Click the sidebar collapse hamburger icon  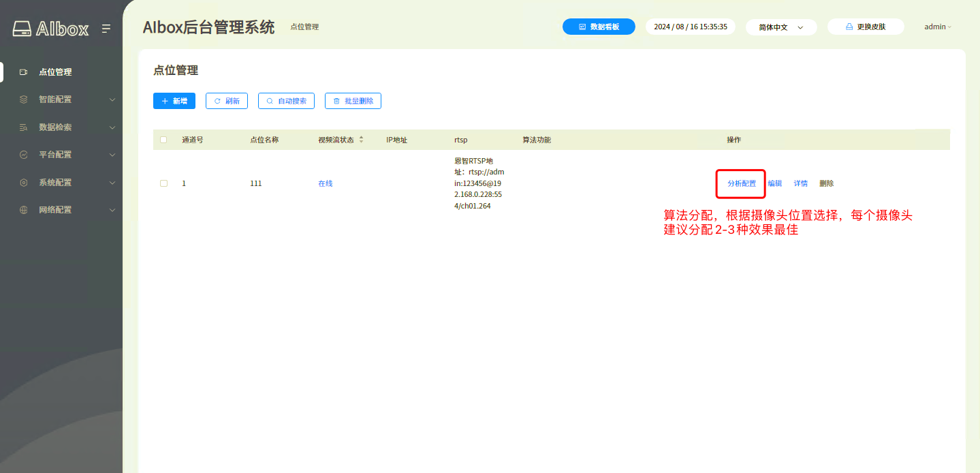click(x=106, y=29)
